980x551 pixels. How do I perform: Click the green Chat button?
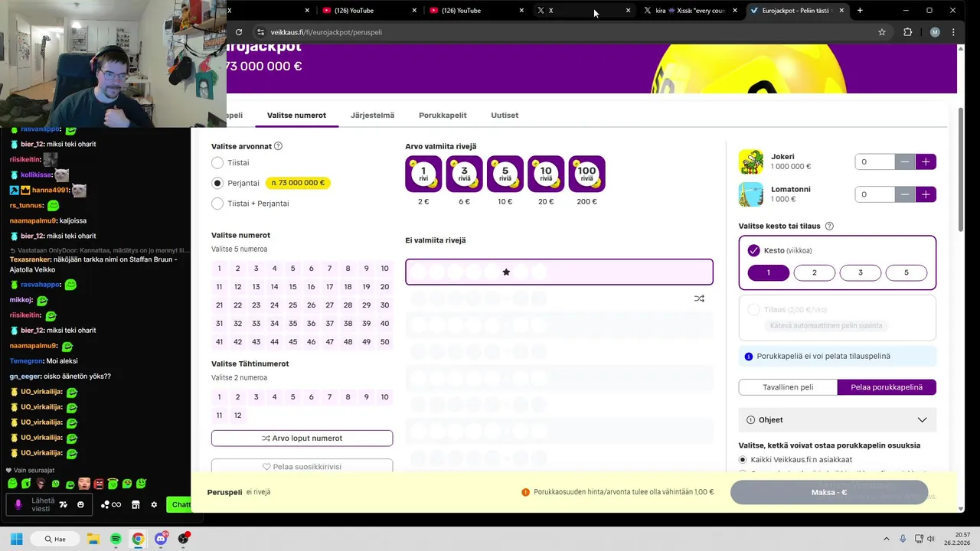[x=181, y=504]
